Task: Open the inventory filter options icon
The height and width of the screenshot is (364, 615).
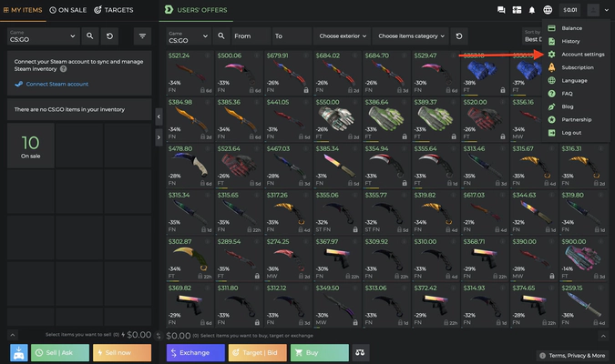Action: pos(143,36)
